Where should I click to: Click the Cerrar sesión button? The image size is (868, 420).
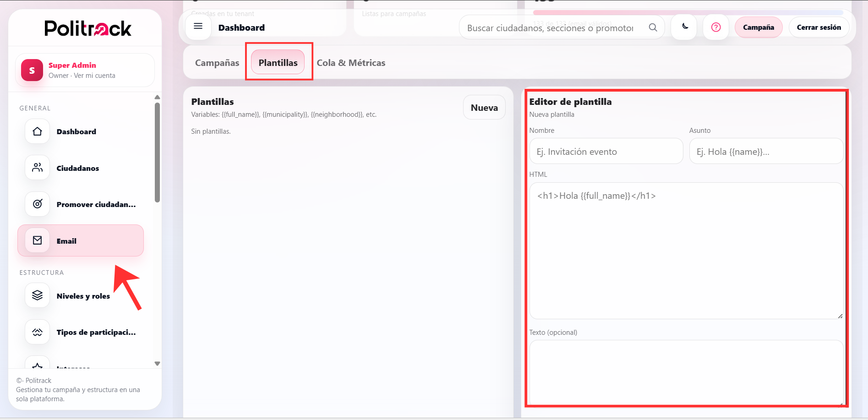pyautogui.click(x=819, y=27)
